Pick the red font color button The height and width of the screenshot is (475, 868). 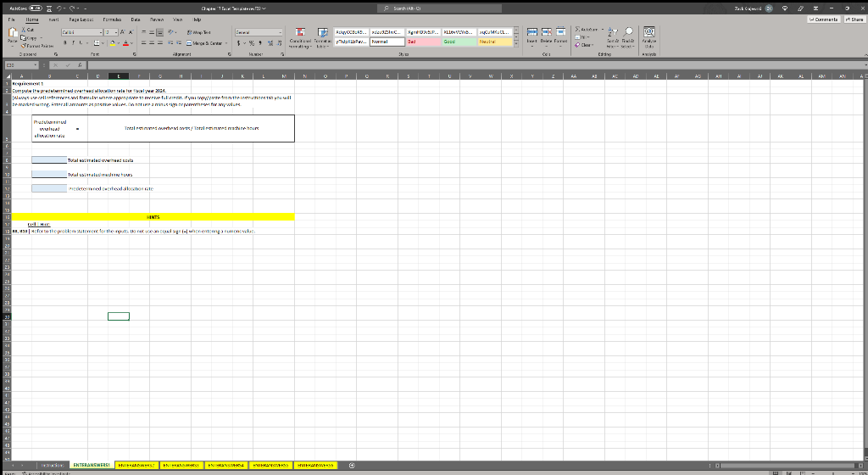(x=125, y=43)
